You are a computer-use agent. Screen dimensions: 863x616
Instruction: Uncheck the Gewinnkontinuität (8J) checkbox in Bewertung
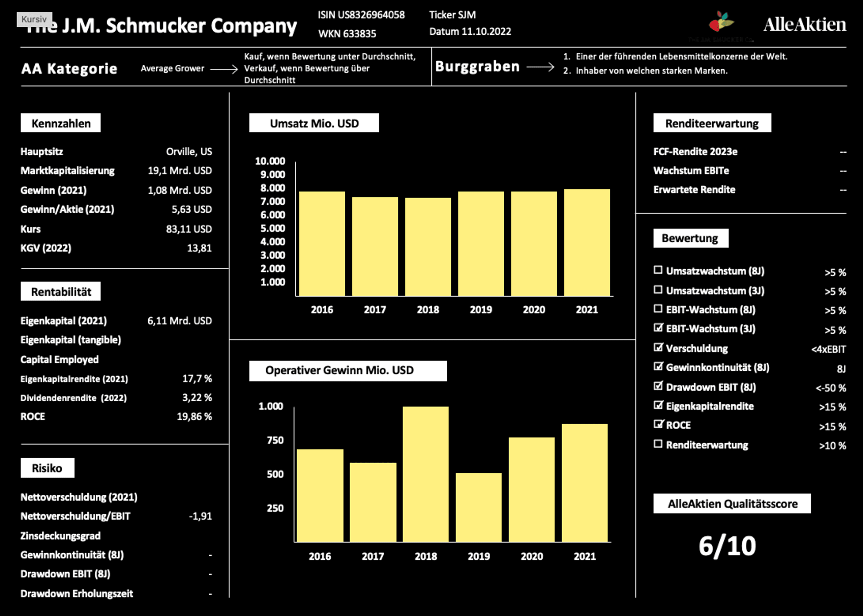658,366
